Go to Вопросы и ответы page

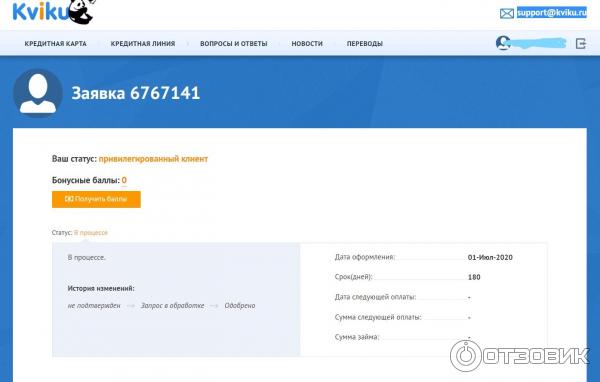point(233,44)
